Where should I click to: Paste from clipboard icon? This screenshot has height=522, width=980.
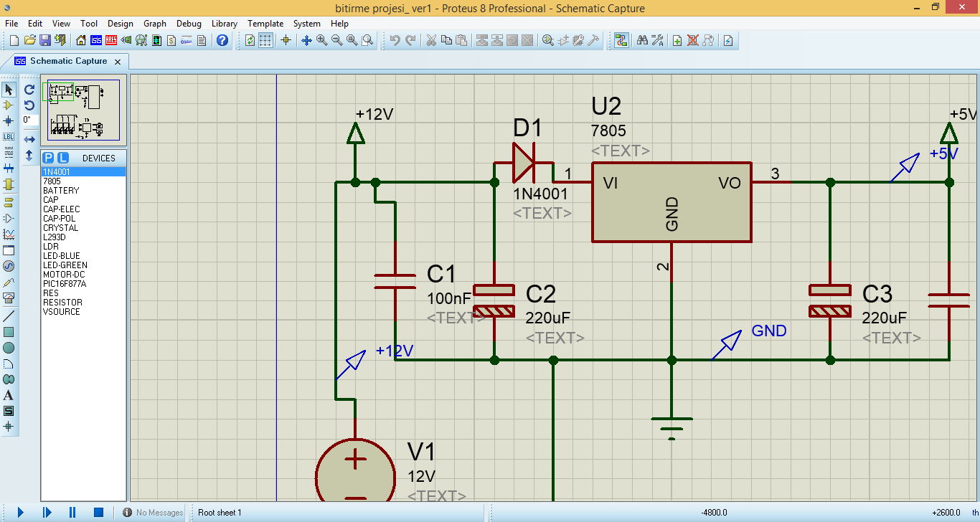[461, 40]
